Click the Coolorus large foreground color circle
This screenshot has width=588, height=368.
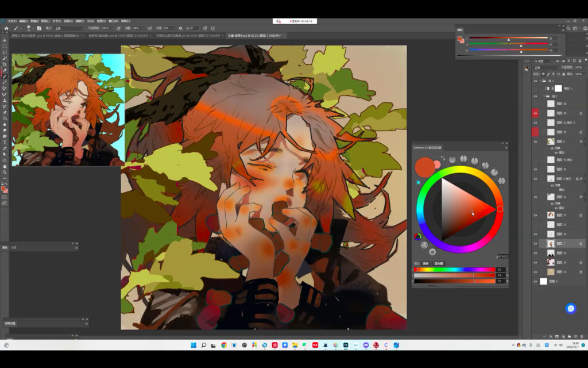point(424,167)
